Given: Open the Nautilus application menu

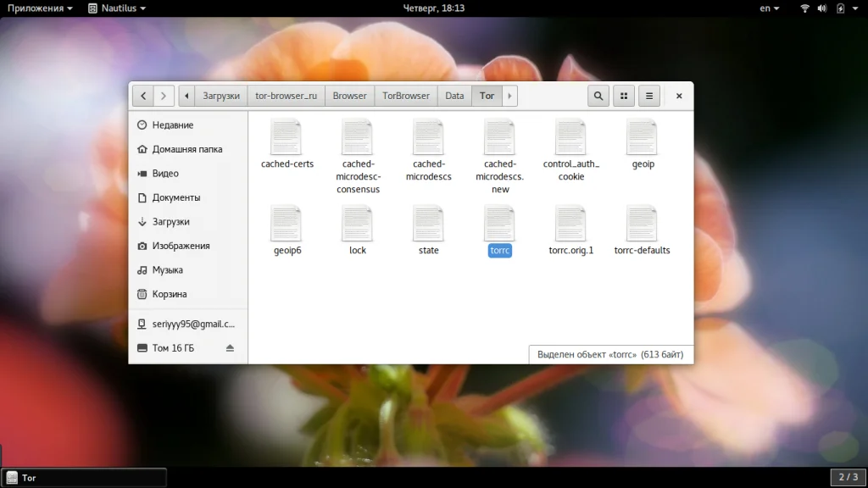Looking at the screenshot, I should pos(117,8).
